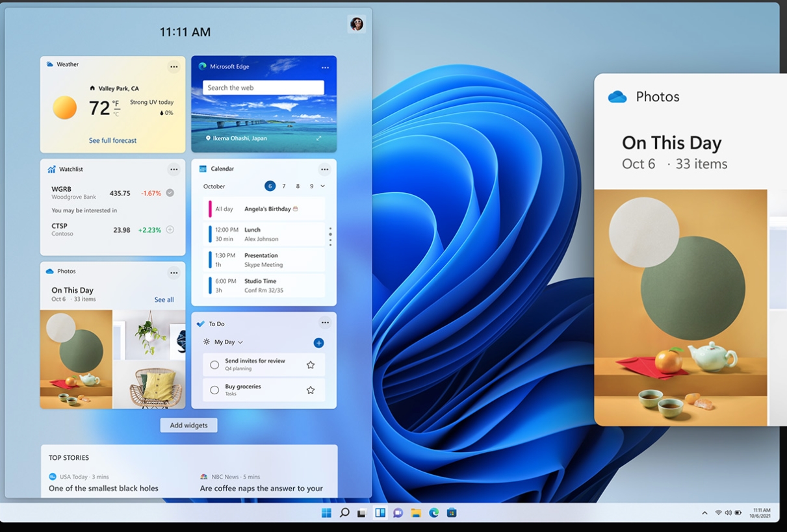Click the Add widgets button
Screen dimensions: 787x532
[x=189, y=425]
